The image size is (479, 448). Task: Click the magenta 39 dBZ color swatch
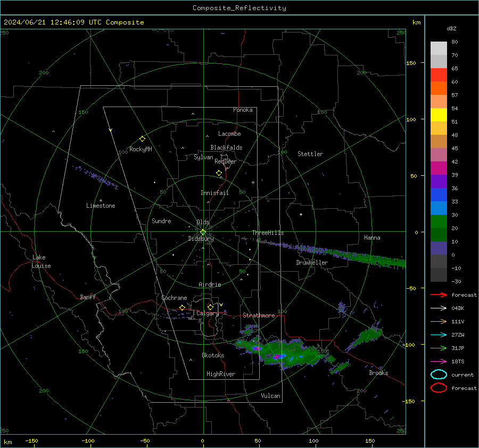(x=439, y=168)
